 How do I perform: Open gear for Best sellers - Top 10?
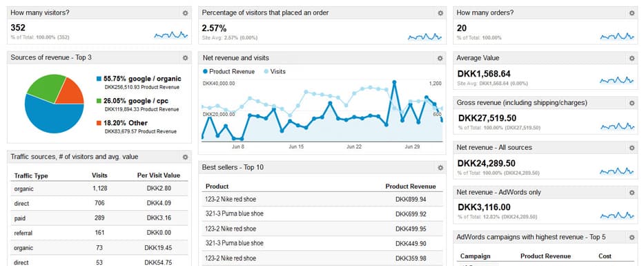click(x=440, y=168)
